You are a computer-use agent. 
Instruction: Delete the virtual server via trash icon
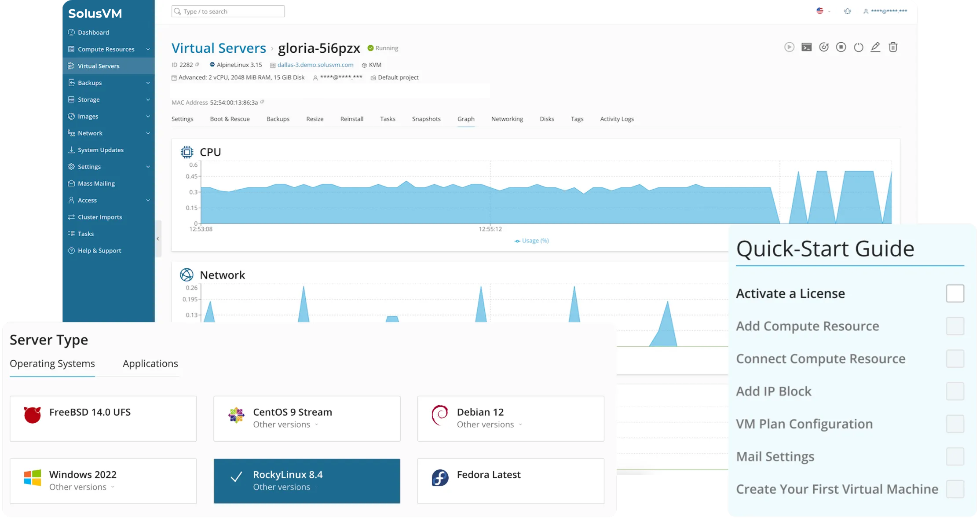click(x=893, y=47)
